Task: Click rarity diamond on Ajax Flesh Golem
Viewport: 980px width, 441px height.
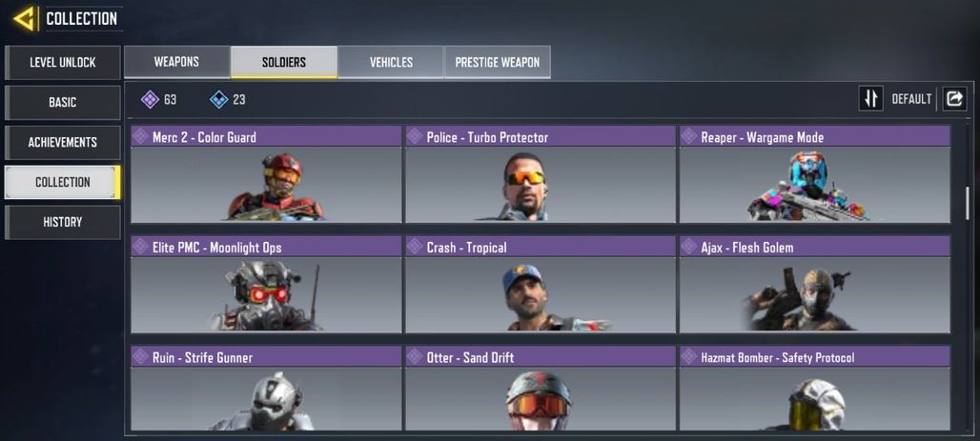Action: (688, 247)
